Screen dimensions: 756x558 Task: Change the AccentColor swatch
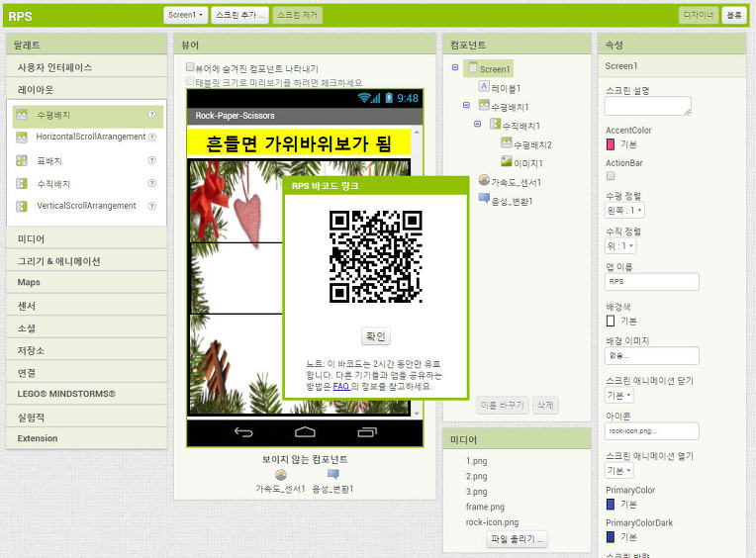point(611,144)
